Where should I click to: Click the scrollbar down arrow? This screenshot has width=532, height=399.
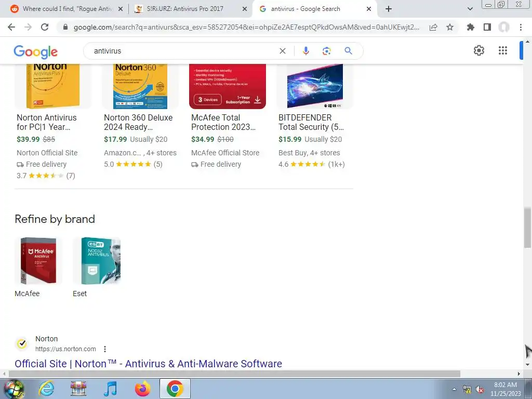point(527,365)
